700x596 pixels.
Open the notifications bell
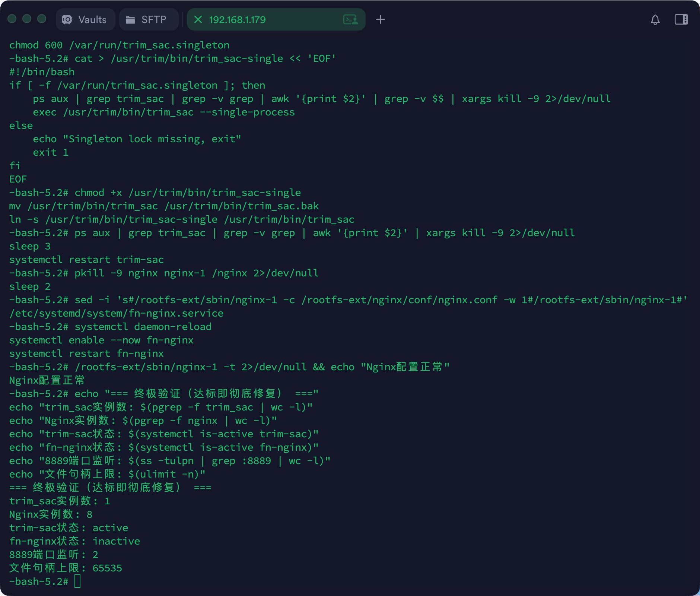(x=655, y=20)
